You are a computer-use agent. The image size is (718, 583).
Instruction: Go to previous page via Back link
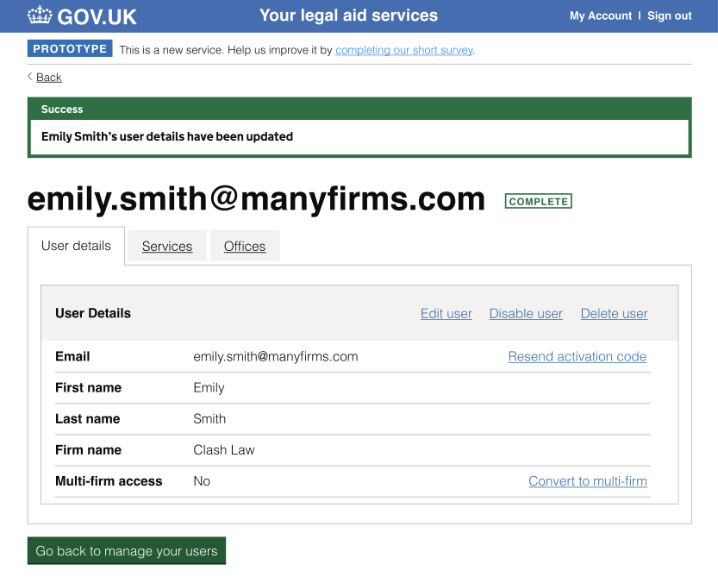[48, 77]
